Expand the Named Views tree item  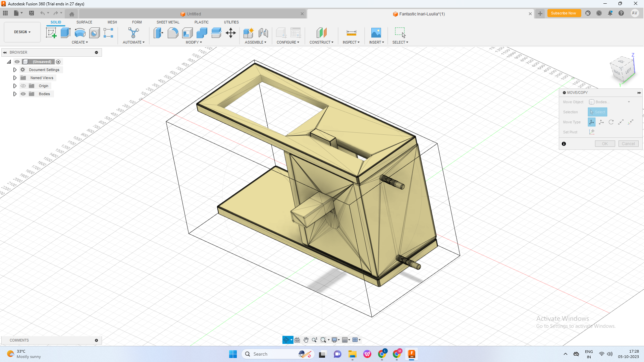tap(15, 77)
